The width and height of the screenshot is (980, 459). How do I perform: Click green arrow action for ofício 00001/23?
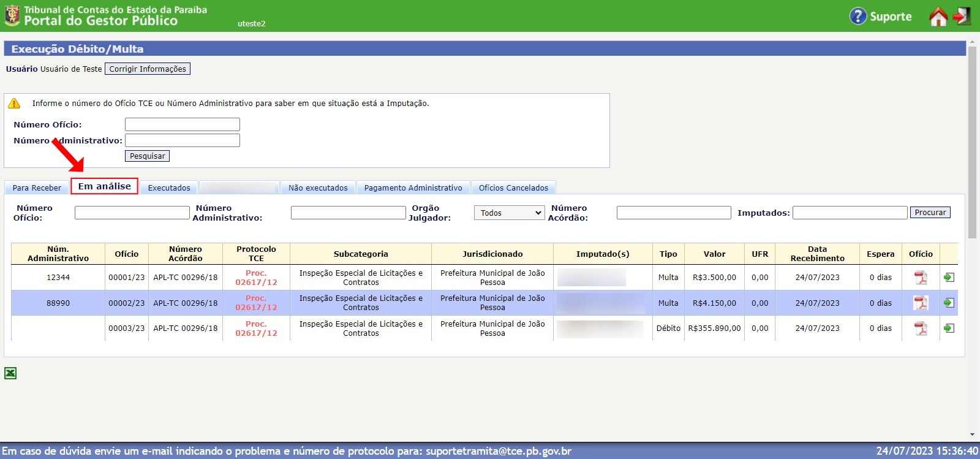pyautogui.click(x=949, y=278)
